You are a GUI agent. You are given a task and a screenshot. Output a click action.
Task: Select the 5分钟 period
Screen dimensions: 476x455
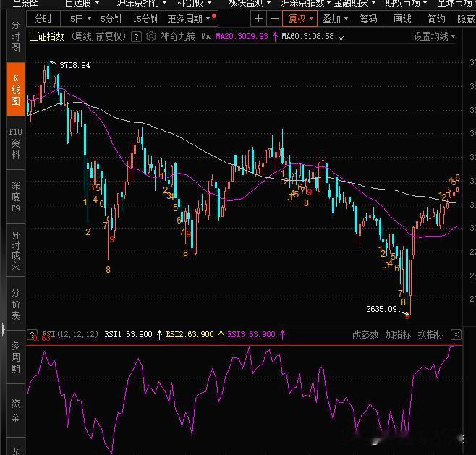coord(111,19)
